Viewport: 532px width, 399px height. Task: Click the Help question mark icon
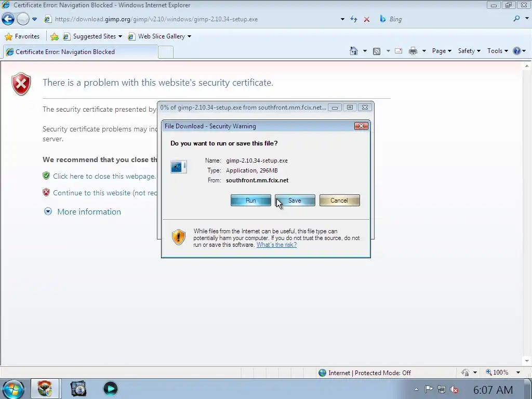517,51
